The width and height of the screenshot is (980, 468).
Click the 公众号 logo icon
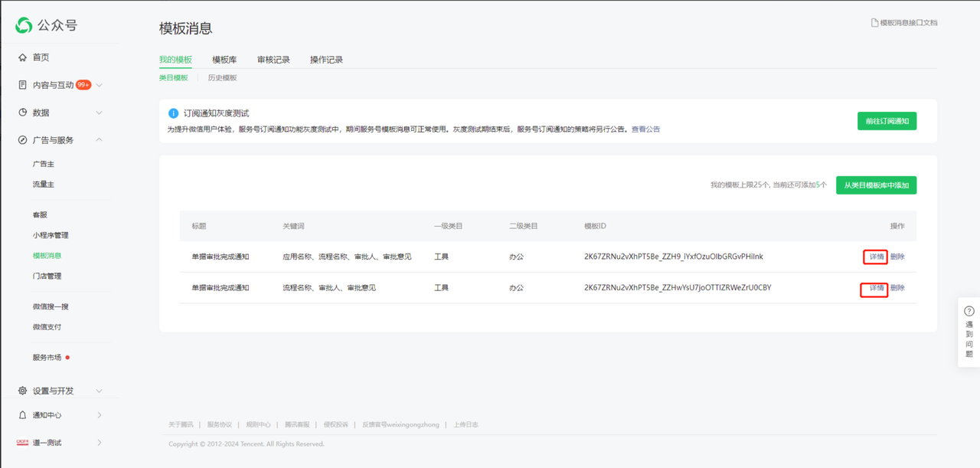[x=24, y=25]
